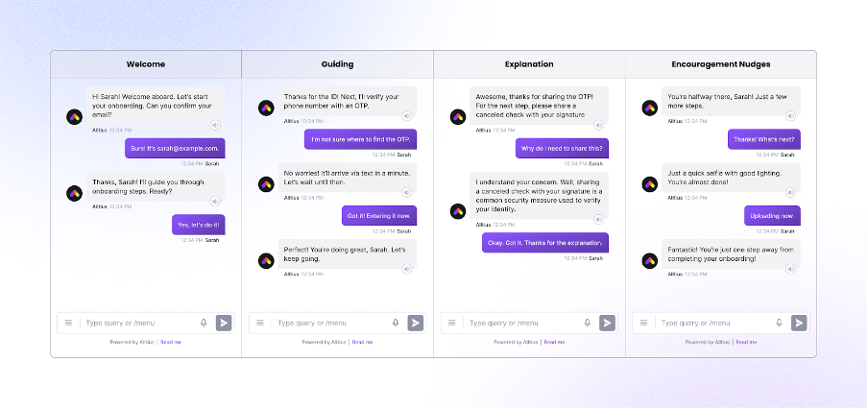868x409 pixels.
Task: Click the 'Uploading now.' purple message bubble
Action: 772,216
